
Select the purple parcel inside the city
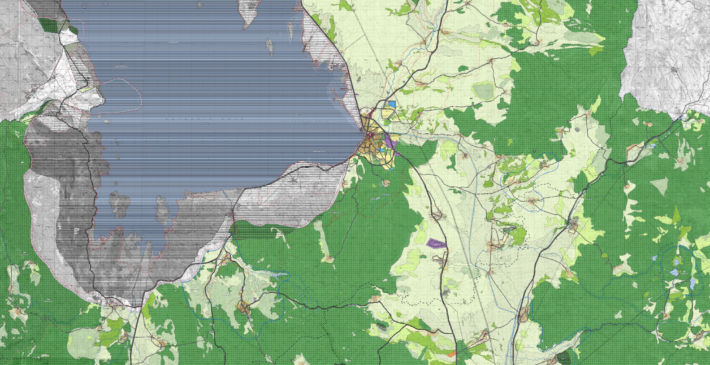pos(390,143)
